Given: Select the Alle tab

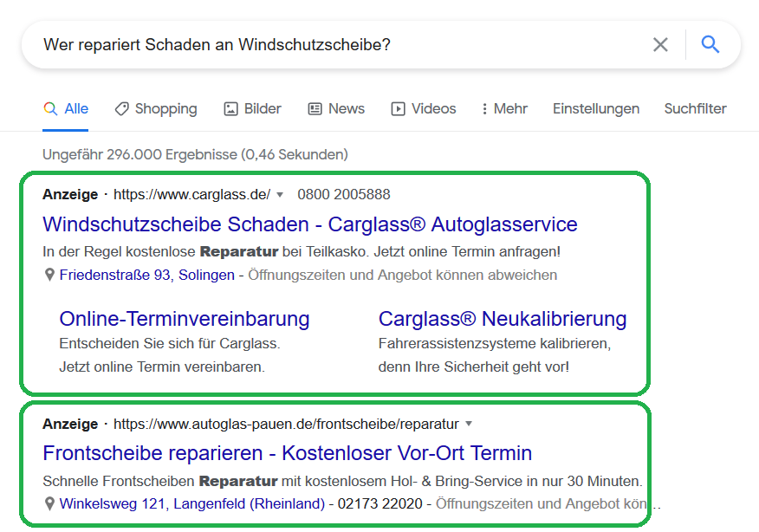Looking at the screenshot, I should pos(65,109).
